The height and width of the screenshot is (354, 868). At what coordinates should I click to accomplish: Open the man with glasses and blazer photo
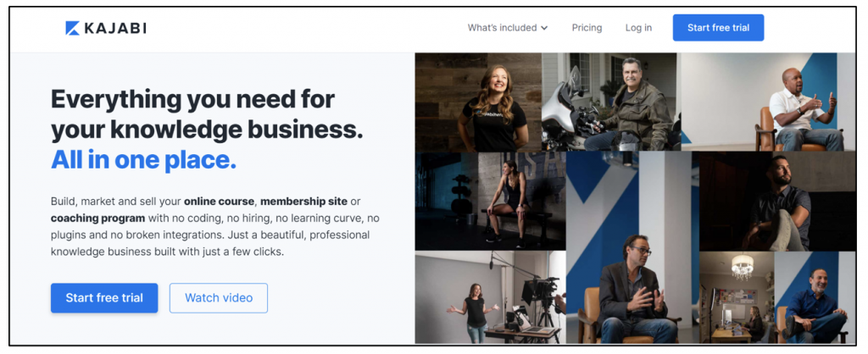[x=632, y=248]
